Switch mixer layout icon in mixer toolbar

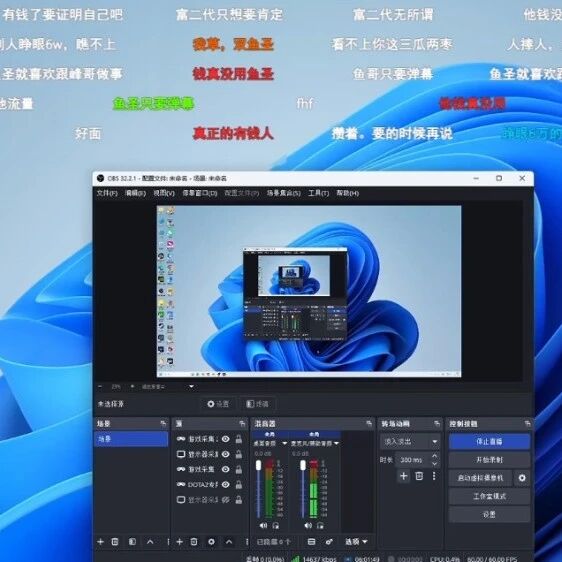point(311,542)
